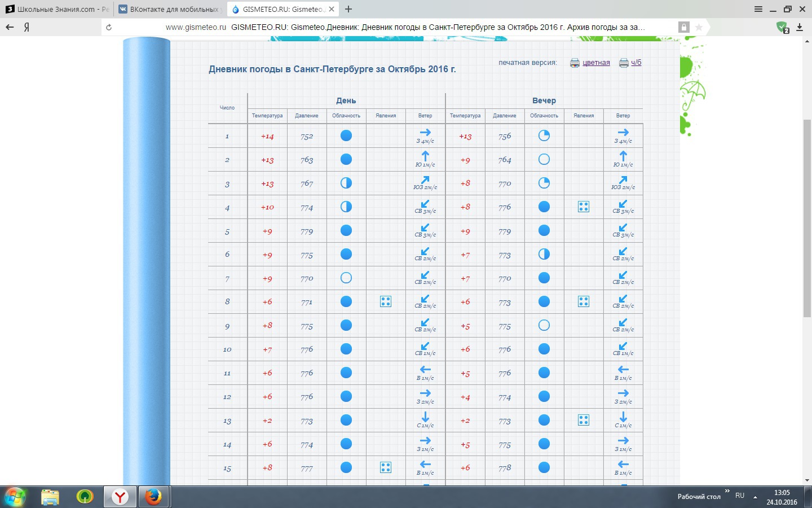This screenshot has height=508, width=812.
Task: Click the daytime temperature +14 for day 1
Action: point(267,136)
